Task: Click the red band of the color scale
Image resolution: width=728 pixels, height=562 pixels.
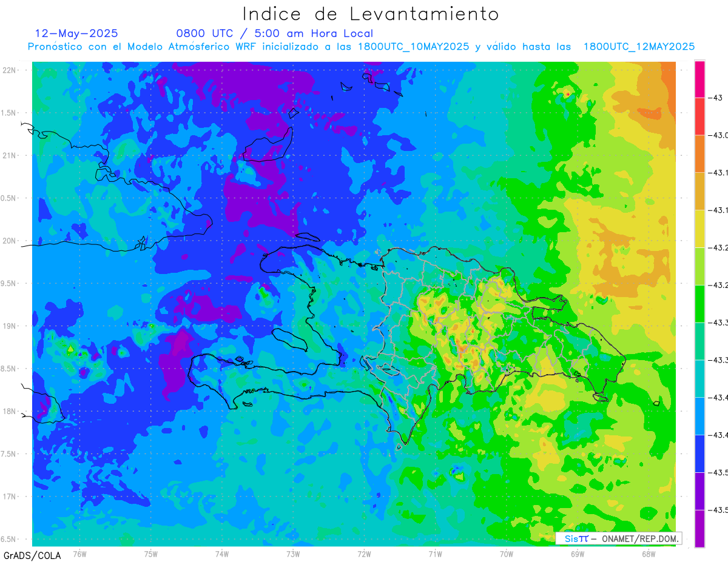Action: [x=699, y=116]
